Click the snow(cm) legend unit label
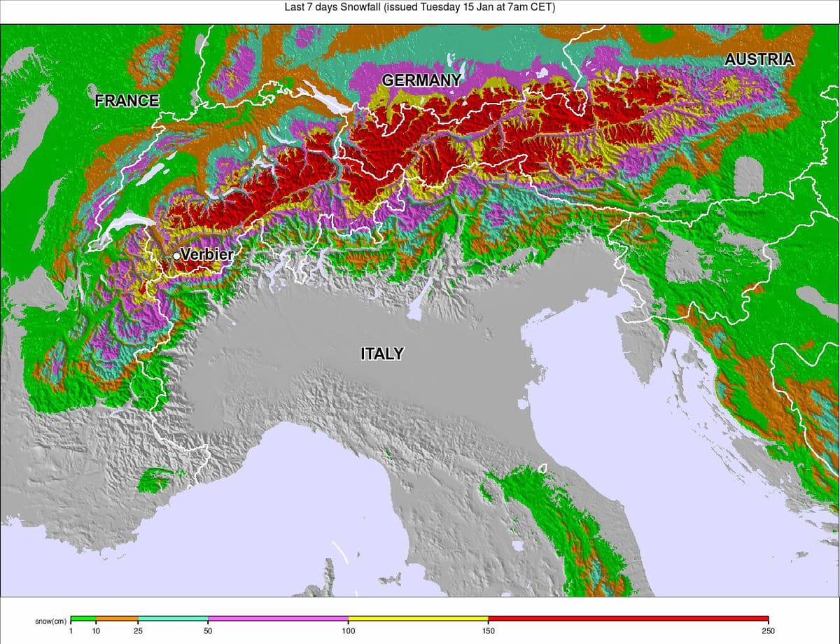Viewport: 840px width, 644px height. point(50,622)
